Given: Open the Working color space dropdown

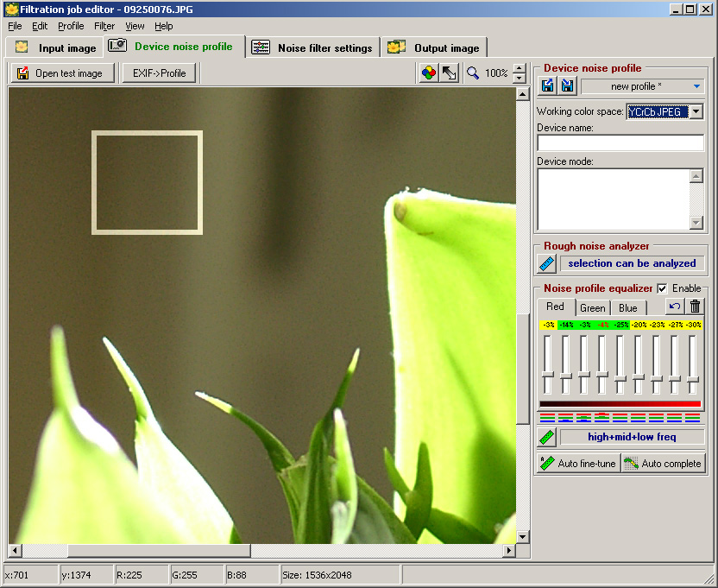Looking at the screenshot, I should pos(696,111).
